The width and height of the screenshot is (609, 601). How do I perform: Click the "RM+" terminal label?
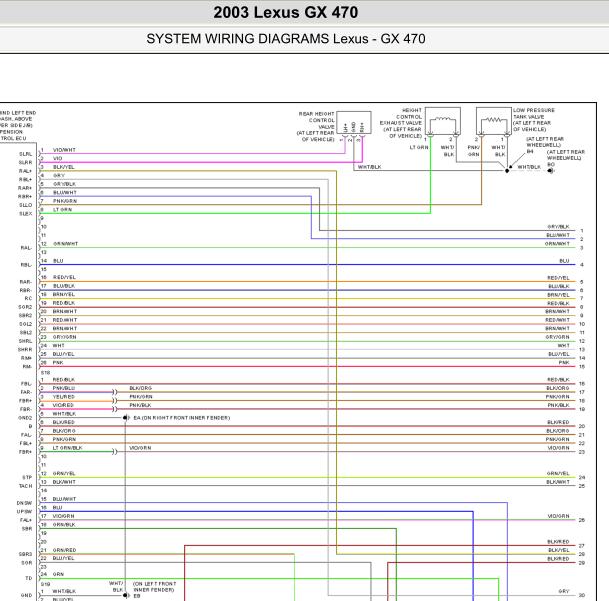(x=26, y=358)
